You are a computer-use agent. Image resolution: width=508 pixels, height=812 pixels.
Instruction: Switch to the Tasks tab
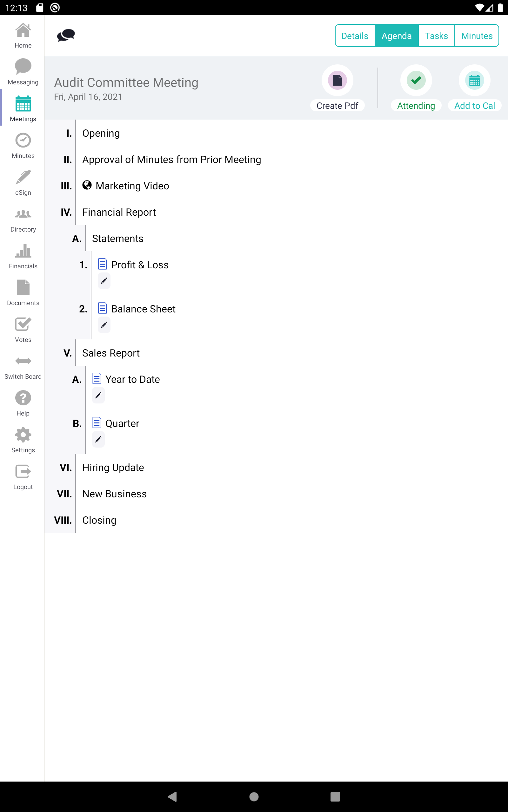click(x=437, y=36)
